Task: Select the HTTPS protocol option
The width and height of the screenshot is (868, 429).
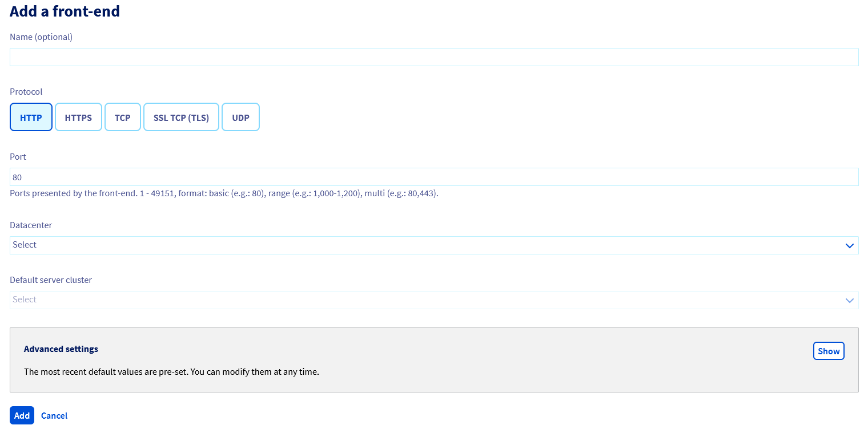Action: coord(78,117)
